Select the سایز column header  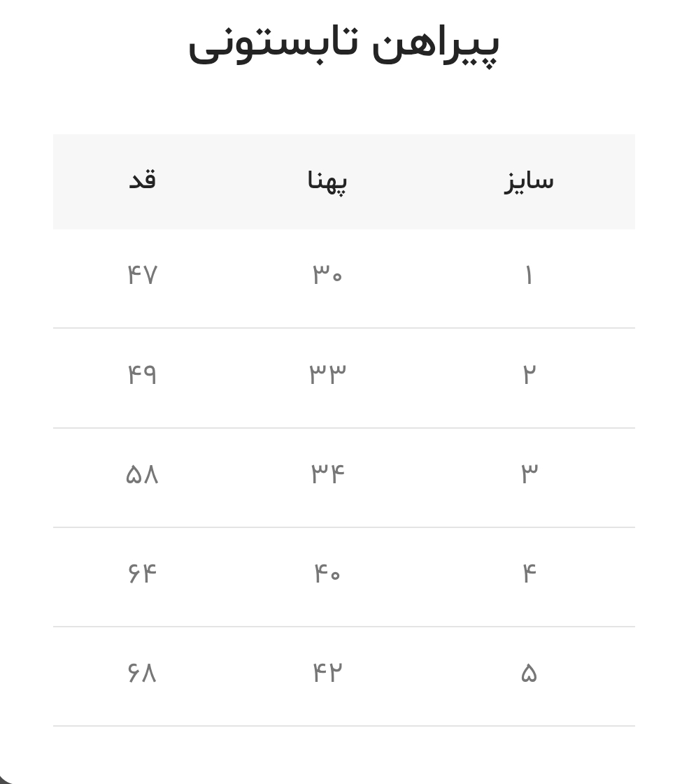point(529,181)
